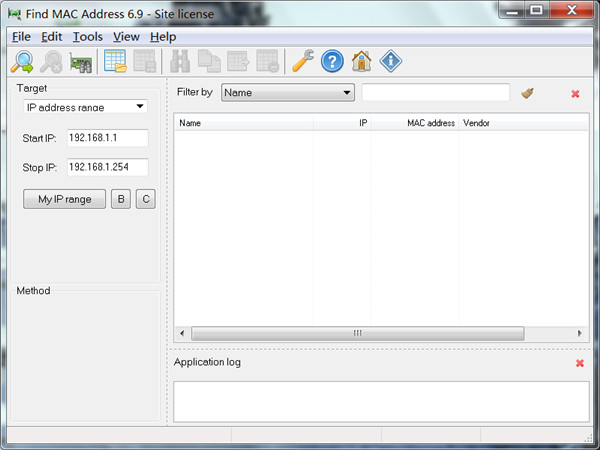Click the blue diamond info icon
600x450 pixels.
coord(390,61)
